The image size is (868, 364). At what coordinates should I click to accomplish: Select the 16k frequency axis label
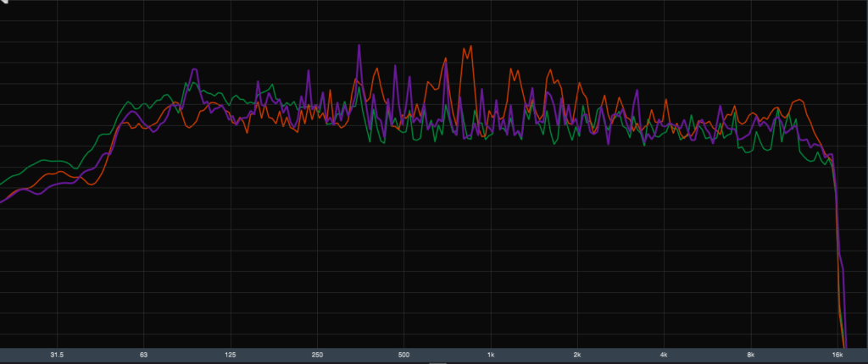(837, 355)
